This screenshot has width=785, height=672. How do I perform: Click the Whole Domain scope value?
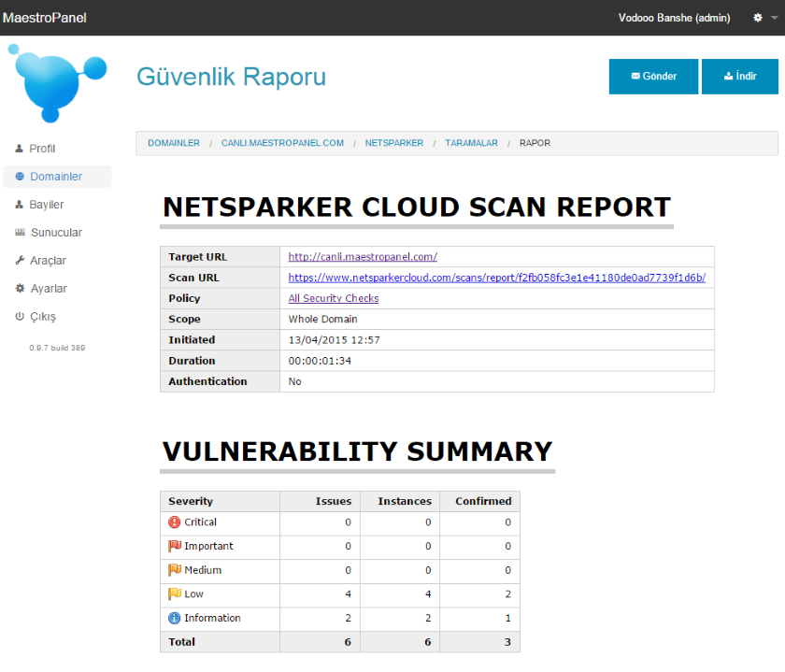(x=323, y=319)
